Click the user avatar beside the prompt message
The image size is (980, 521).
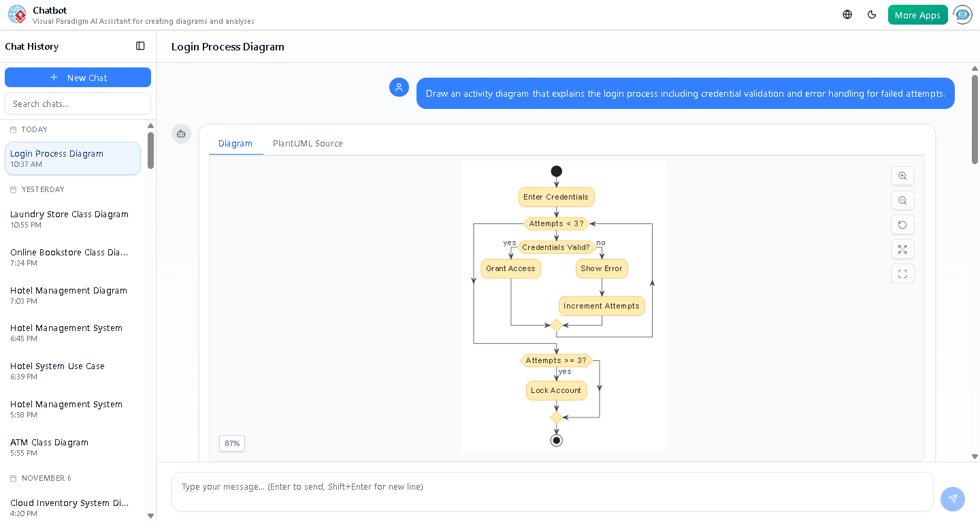399,87
